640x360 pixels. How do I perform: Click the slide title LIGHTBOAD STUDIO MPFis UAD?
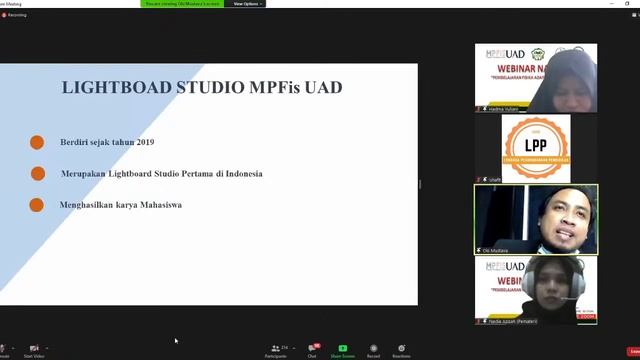point(202,87)
